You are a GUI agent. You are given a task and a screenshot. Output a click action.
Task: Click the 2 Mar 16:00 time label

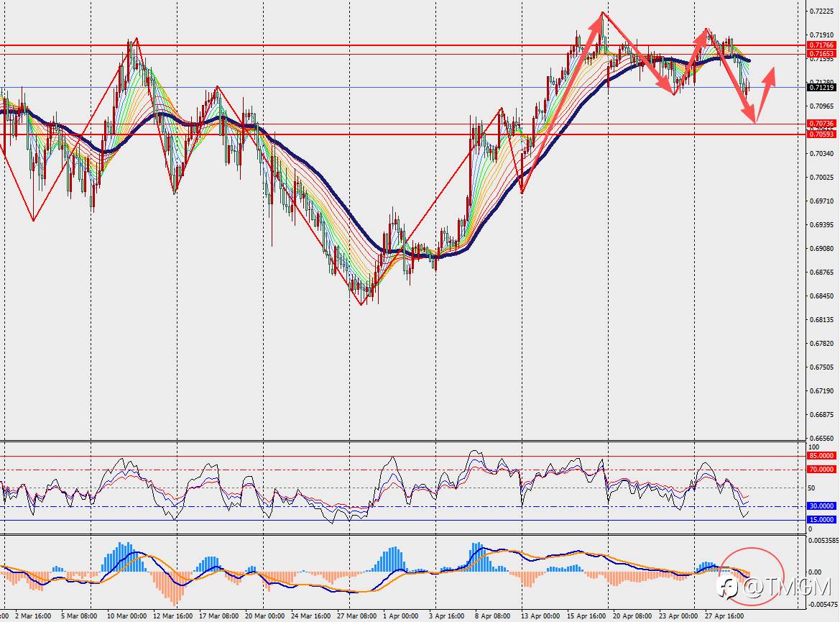[x=33, y=616]
